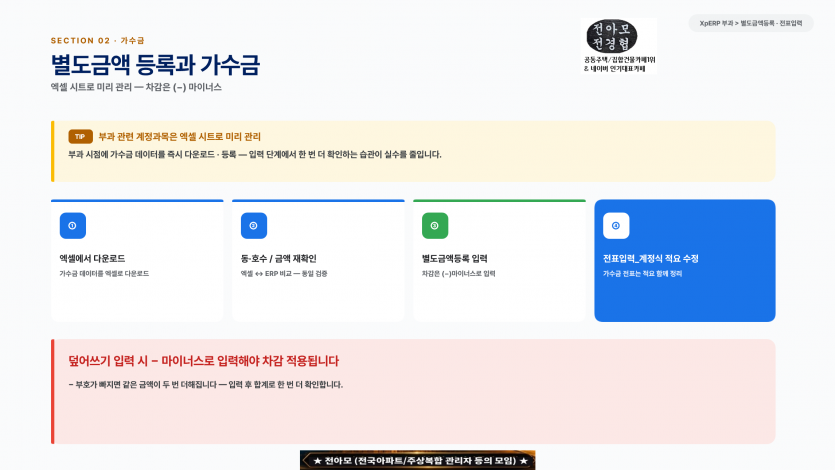Click the red warning heading 덮어쓰기 입력 시
This screenshot has height=470, width=835.
pos(203,361)
